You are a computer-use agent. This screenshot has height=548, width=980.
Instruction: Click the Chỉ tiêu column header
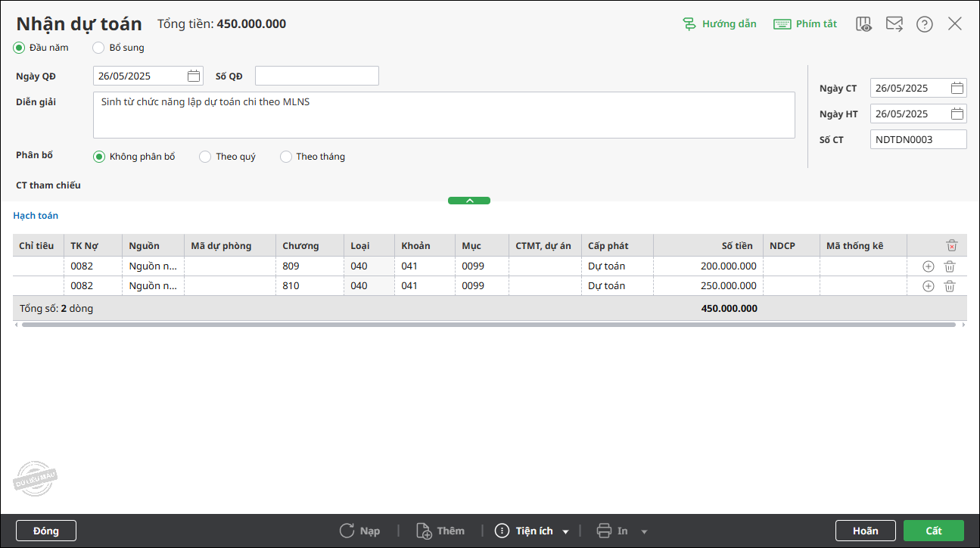coord(38,245)
